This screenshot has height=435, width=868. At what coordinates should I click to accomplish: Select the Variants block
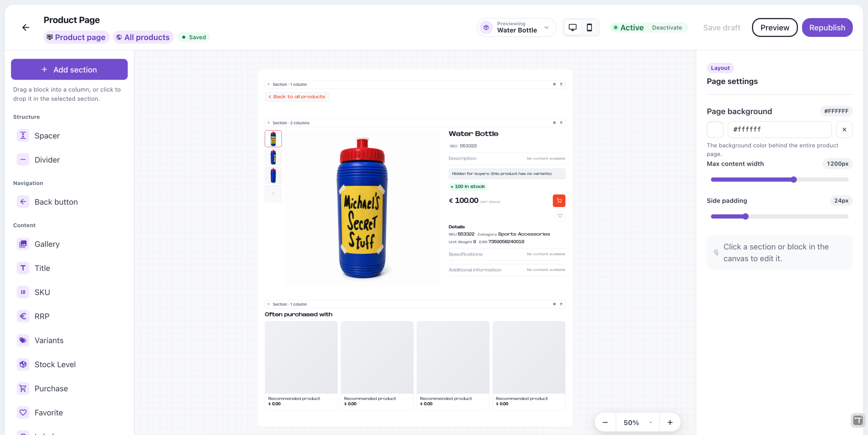pyautogui.click(x=69, y=340)
